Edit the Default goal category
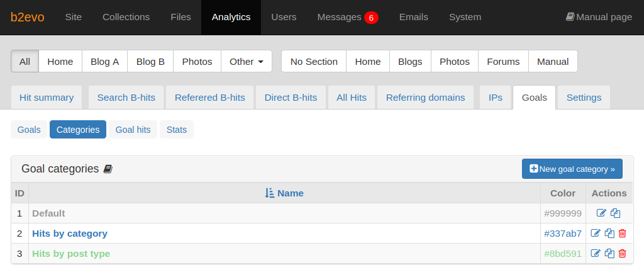 tap(601, 213)
